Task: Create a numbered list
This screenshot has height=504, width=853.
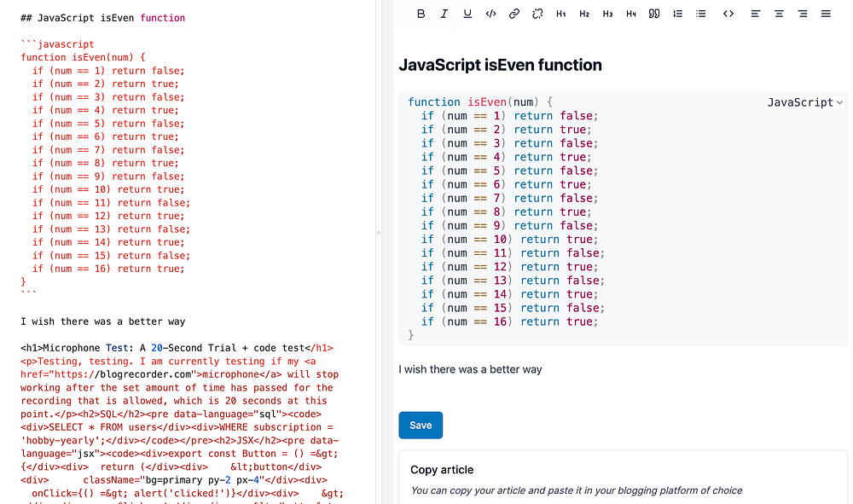Action: pyautogui.click(x=678, y=14)
